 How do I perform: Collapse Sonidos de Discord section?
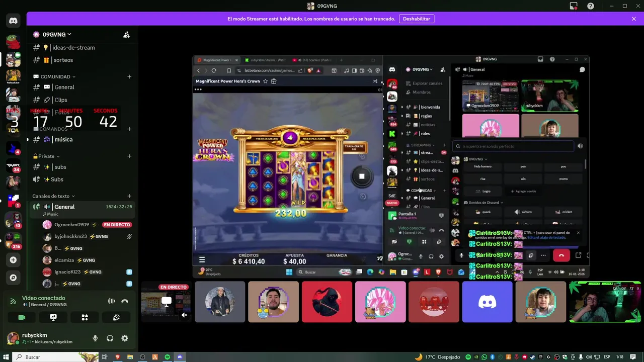(x=484, y=203)
